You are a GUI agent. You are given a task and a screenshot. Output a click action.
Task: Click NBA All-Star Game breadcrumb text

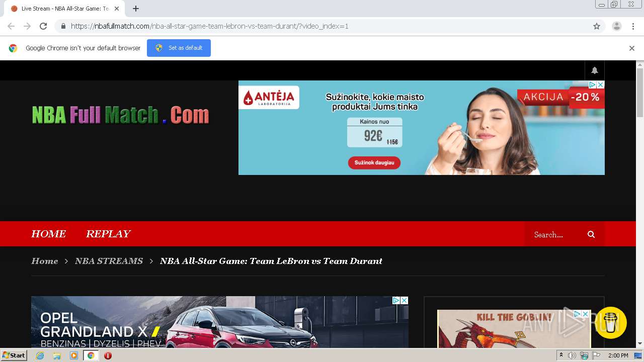coord(271,261)
